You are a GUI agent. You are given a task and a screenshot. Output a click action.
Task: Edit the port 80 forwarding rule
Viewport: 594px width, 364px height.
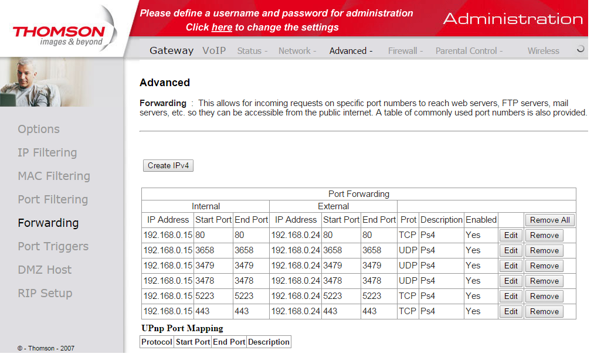pyautogui.click(x=511, y=235)
